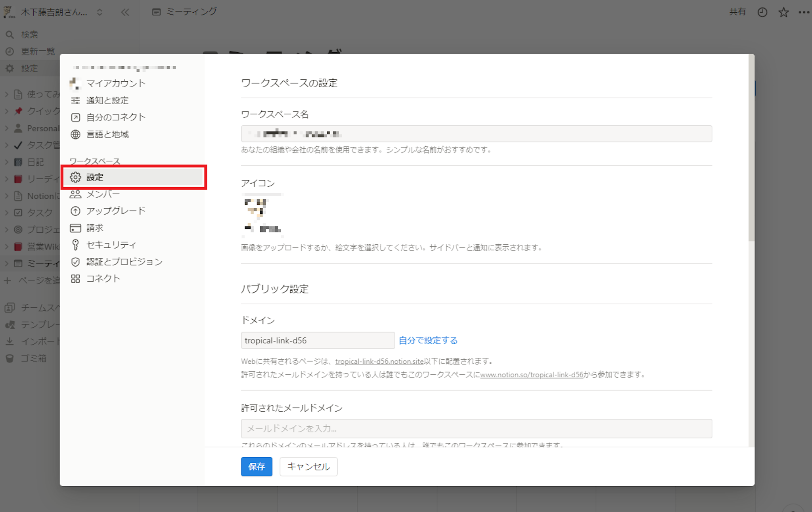Viewport: 812px width, 512px height.
Task: Click the workspace icon image
Action: (x=262, y=215)
